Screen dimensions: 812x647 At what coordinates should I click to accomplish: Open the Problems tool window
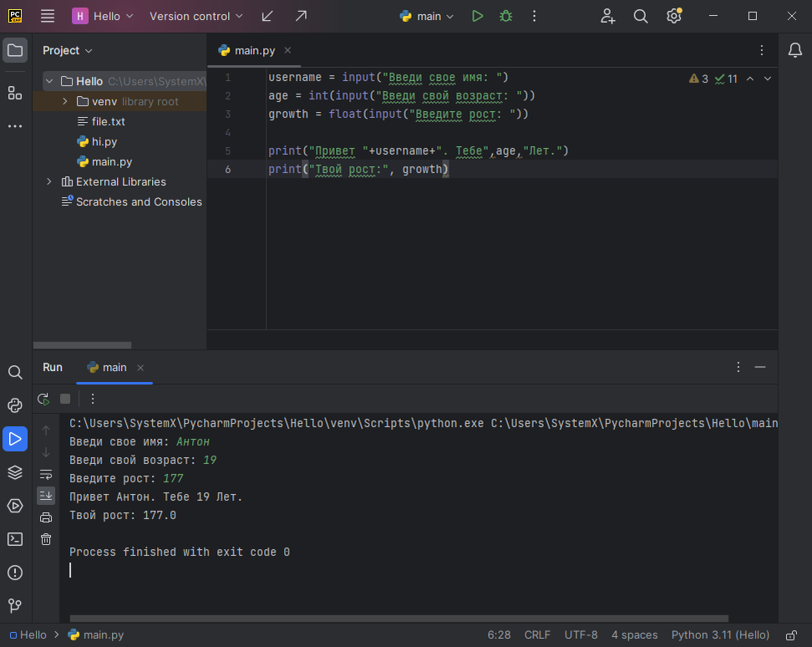(x=15, y=573)
